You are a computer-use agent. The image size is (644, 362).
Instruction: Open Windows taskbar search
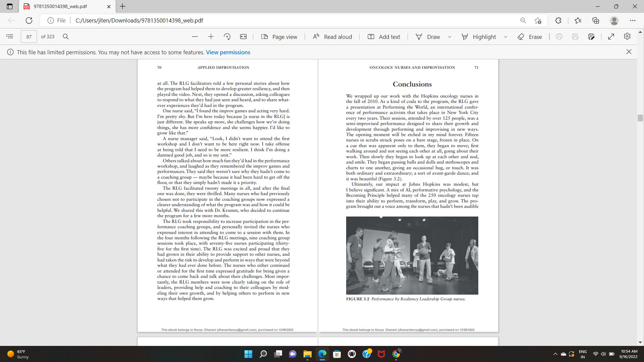[263, 354]
